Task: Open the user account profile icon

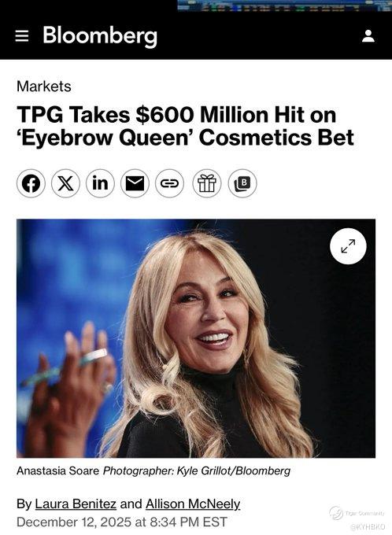Action: pyautogui.click(x=368, y=36)
